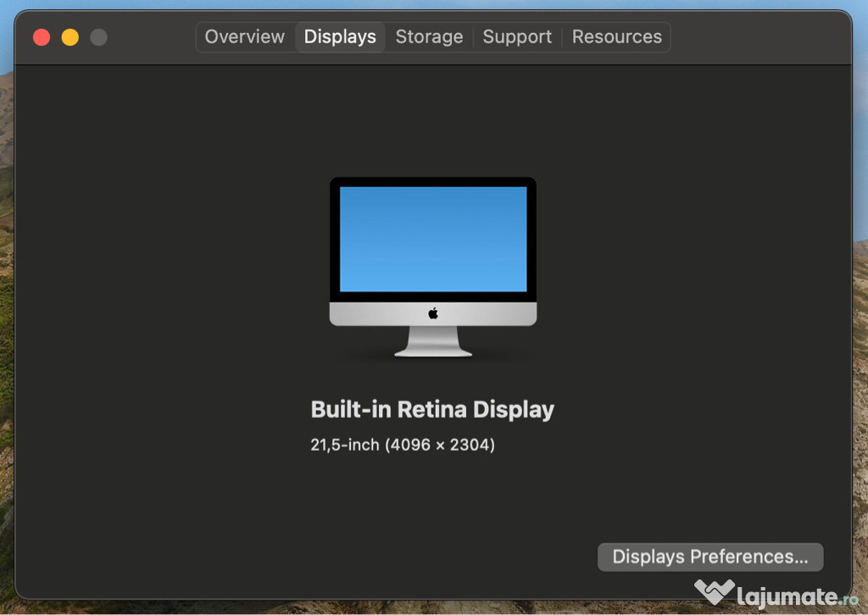Click the blue screen of the iMac illustration
Viewport: 868px width, 615px height.
pos(433,239)
